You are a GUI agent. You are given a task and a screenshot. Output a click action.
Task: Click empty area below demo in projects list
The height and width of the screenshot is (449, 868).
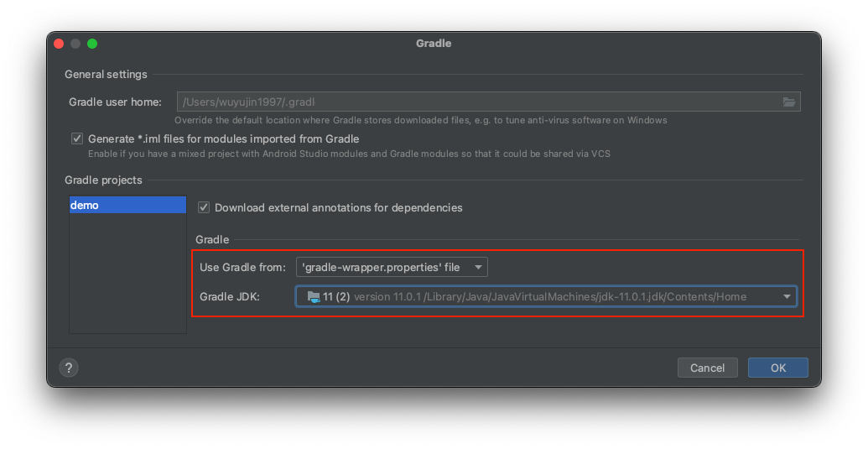tap(127, 273)
